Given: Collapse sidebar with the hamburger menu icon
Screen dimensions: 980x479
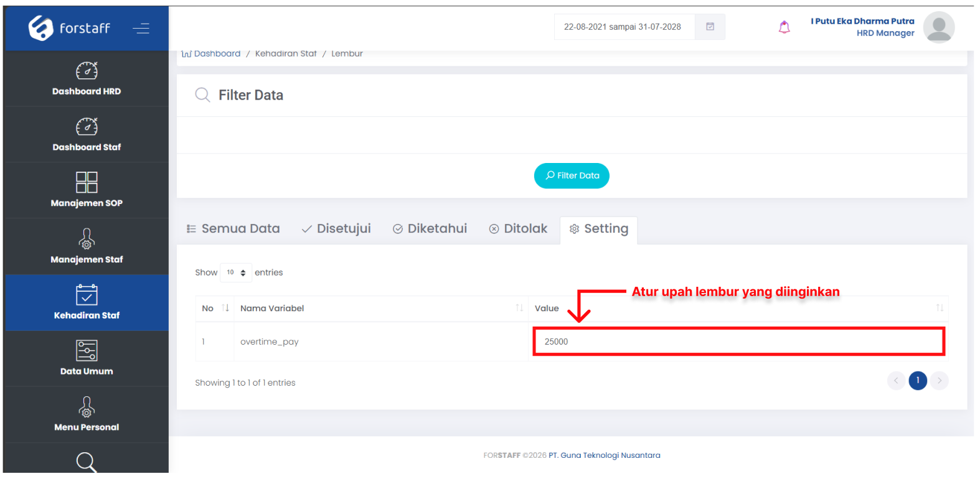Looking at the screenshot, I should pos(141,28).
